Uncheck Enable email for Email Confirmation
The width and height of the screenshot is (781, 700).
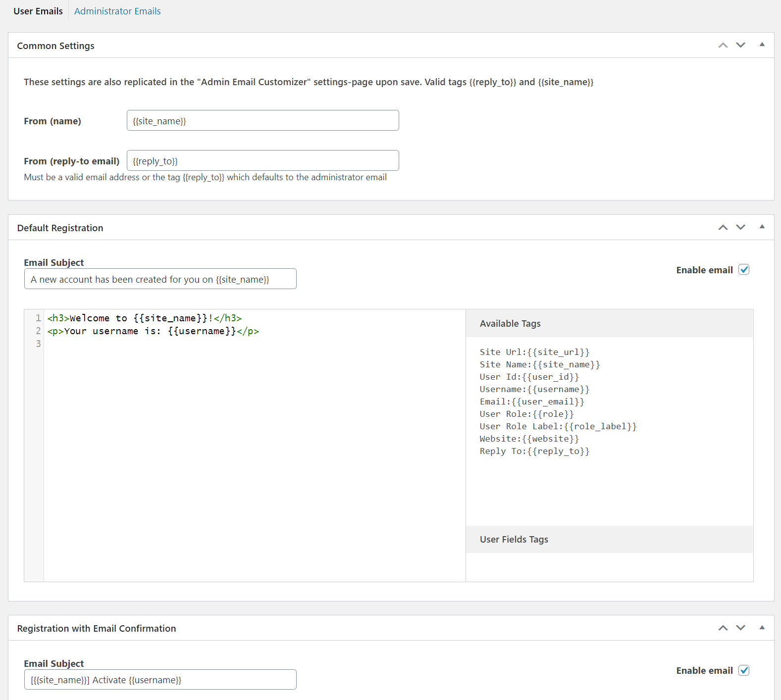click(744, 670)
